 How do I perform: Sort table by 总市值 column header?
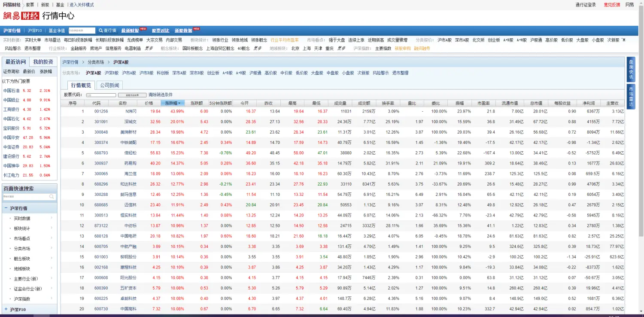pos(536,103)
